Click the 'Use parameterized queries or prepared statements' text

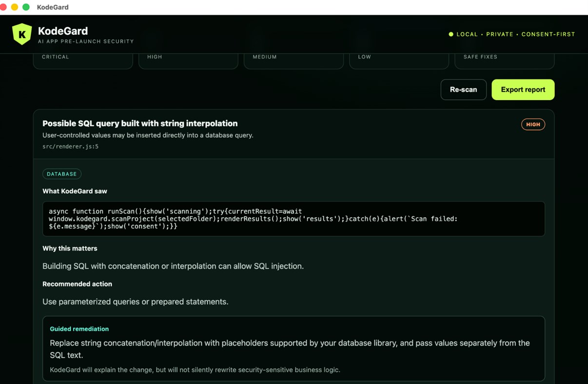point(136,302)
